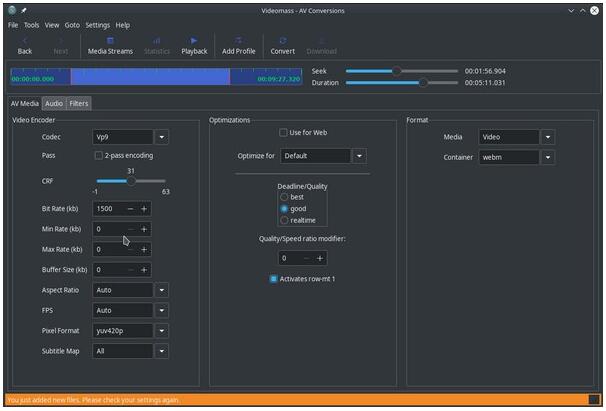Increase Max Rate with plus button

click(144, 250)
